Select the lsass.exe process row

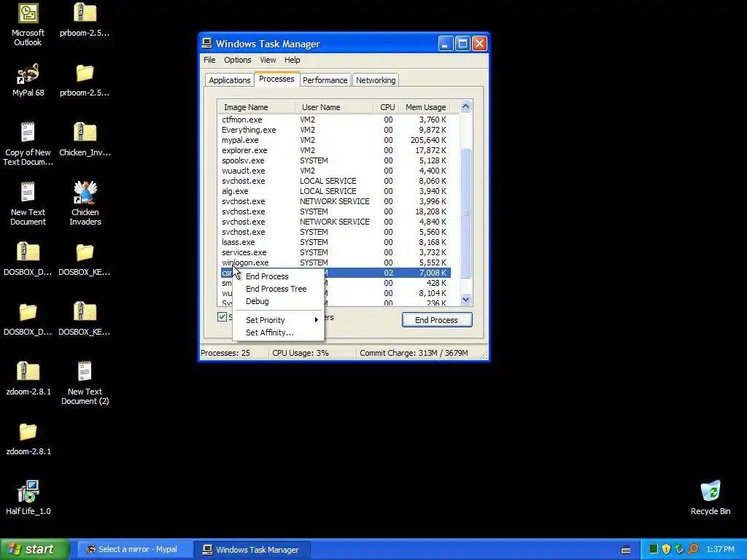tap(336, 242)
